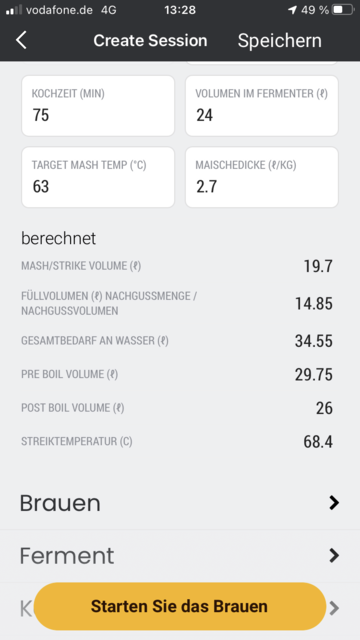Tap the cellular signal bars icon
The height and width of the screenshot is (640, 360).
tap(14, 10)
